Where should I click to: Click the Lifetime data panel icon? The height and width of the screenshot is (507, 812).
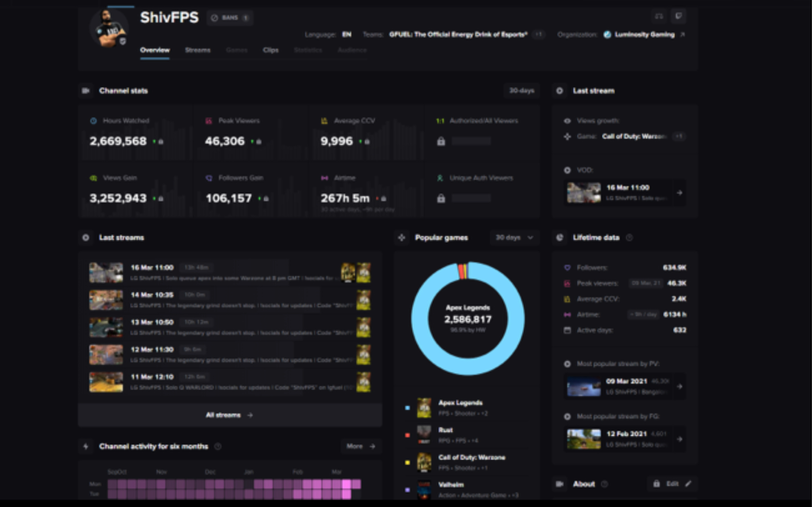559,238
